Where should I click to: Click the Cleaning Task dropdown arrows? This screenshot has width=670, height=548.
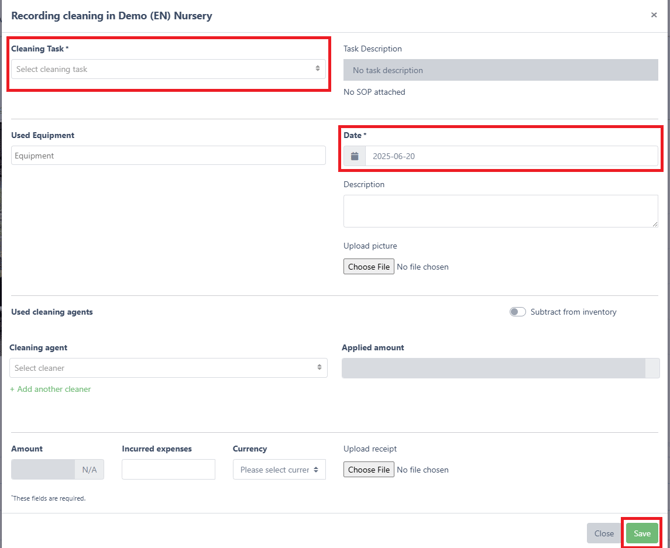pos(317,68)
